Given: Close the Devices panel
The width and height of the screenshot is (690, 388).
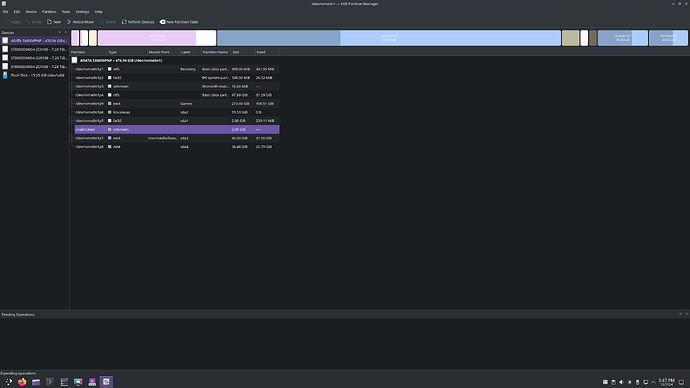Looking at the screenshot, I should (66, 32).
